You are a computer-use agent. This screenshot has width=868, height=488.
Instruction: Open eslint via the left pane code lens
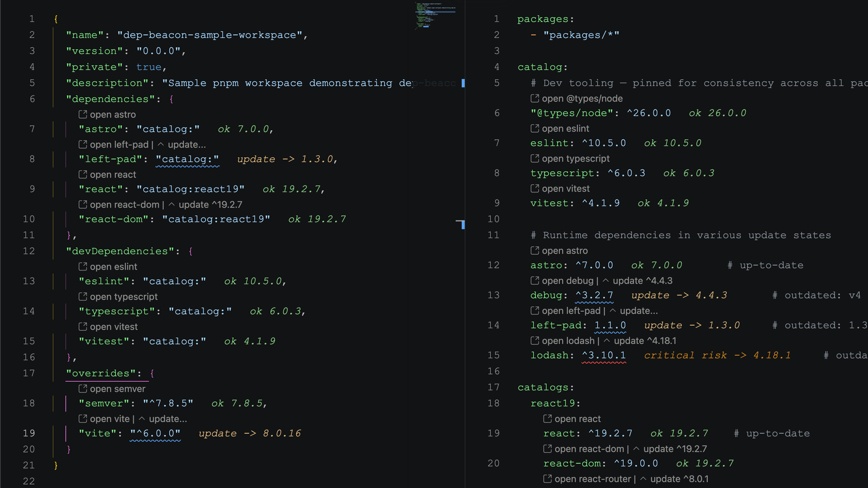(x=113, y=267)
